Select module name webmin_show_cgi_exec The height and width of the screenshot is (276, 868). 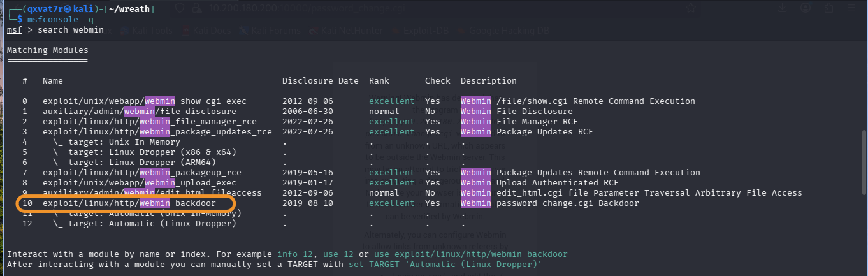click(x=145, y=101)
